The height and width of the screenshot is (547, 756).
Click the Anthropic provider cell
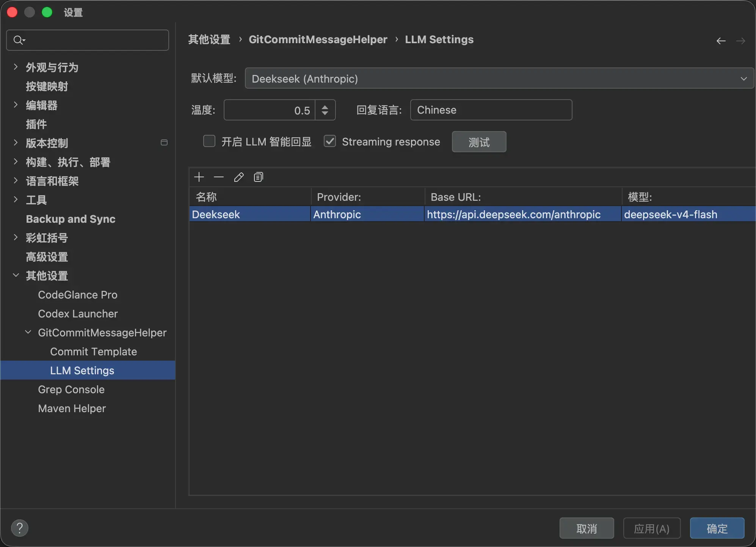coord(367,214)
